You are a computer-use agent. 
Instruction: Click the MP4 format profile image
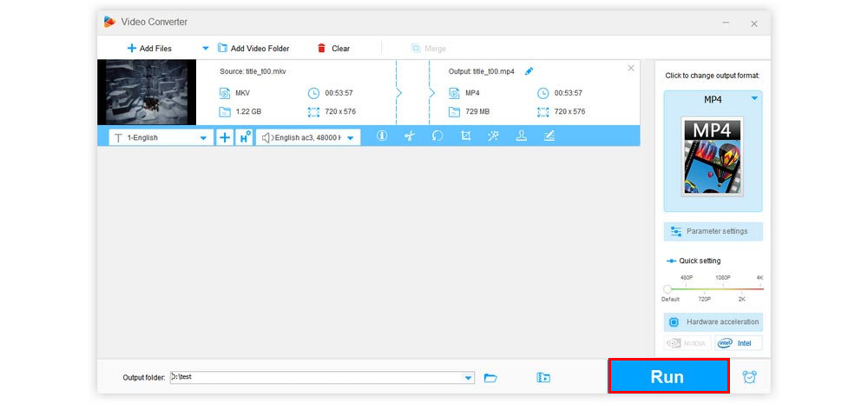coord(713,156)
